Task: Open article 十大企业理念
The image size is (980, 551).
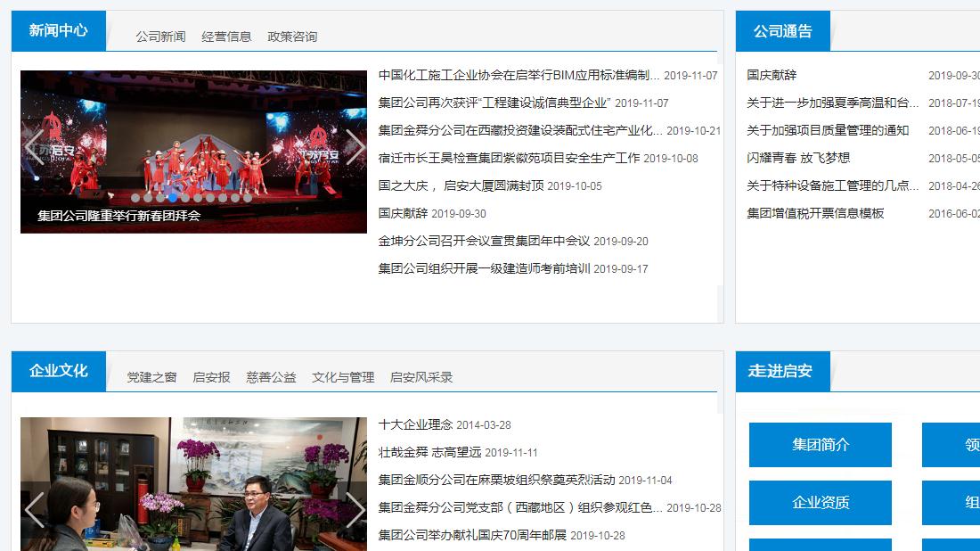Action: [x=415, y=424]
